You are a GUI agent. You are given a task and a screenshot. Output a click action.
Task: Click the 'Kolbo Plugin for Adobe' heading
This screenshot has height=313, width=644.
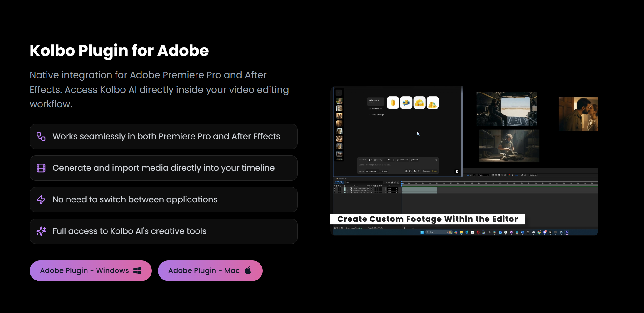[x=119, y=51]
